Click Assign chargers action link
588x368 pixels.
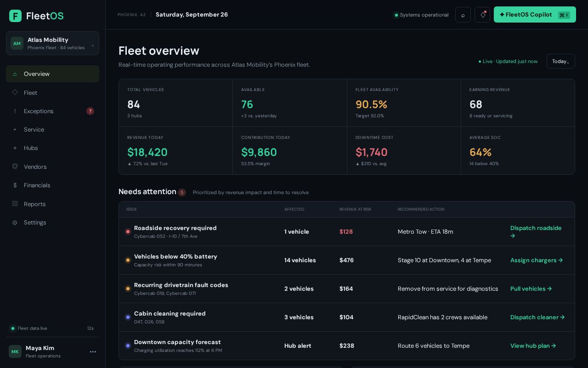point(537,260)
